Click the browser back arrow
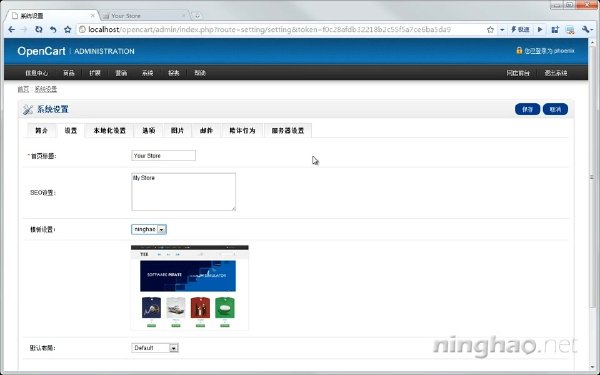600x375 pixels. click(x=11, y=29)
